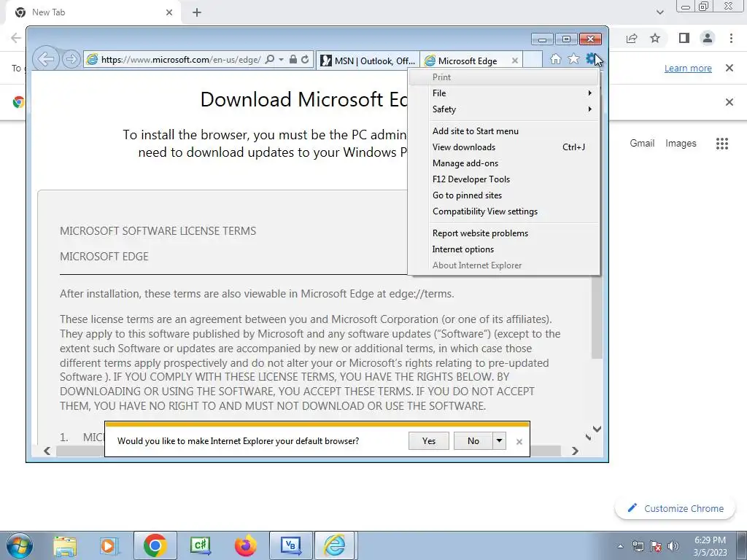
Task: Close the second Chrome notification bar
Action: tap(729, 102)
